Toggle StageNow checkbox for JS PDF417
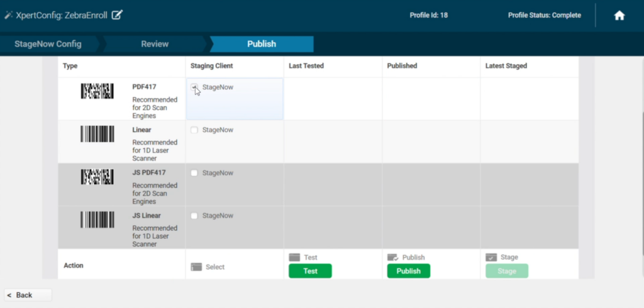The width and height of the screenshot is (644, 308). tap(194, 173)
